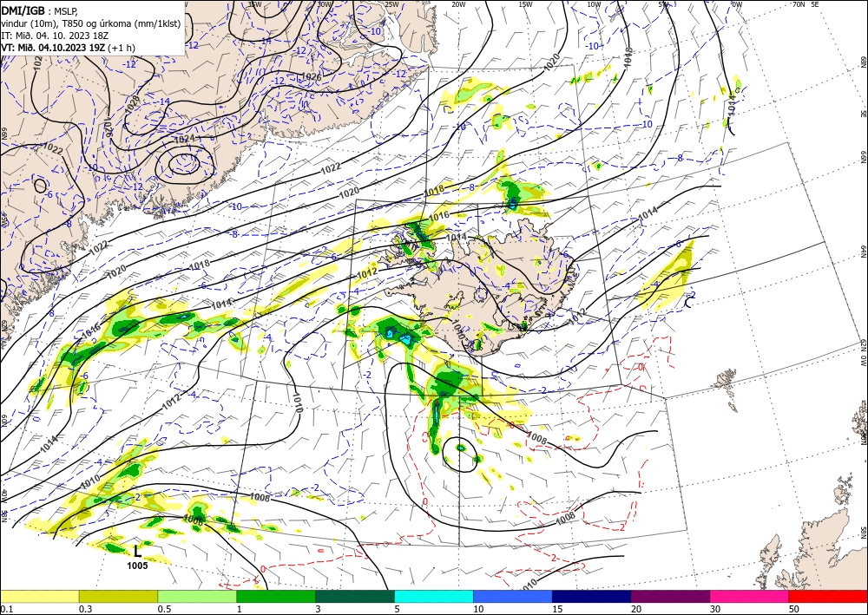The image size is (868, 615).
Task: Click the '30W' longitude label
Action: [x=325, y=4]
